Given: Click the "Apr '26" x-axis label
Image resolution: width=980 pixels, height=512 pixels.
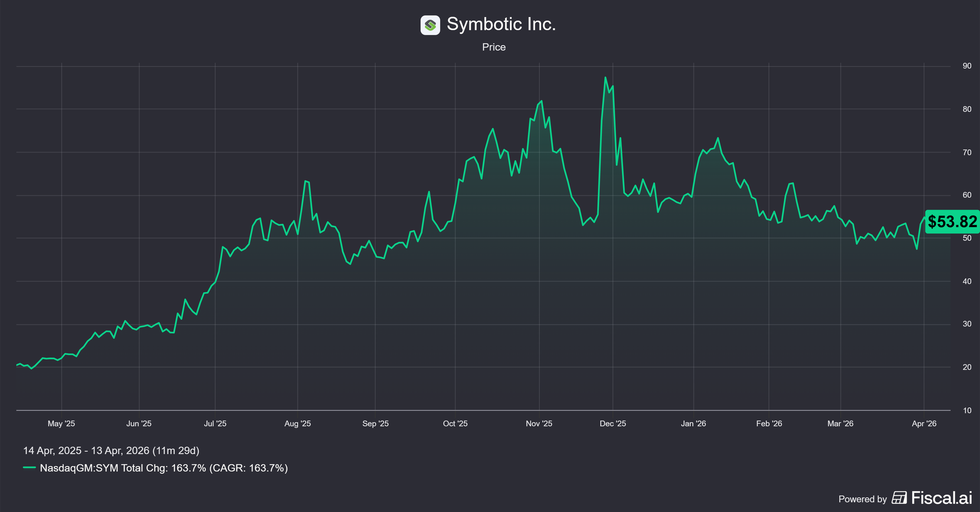Looking at the screenshot, I should [x=924, y=424].
